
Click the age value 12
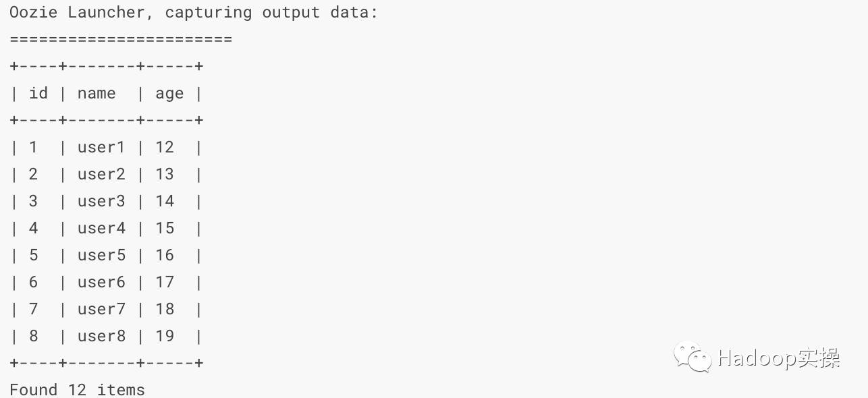click(165, 147)
